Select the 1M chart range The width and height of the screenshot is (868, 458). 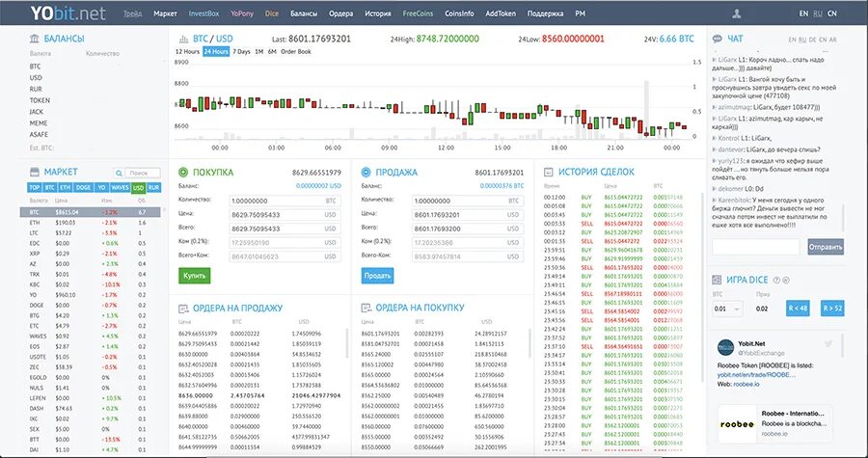click(258, 51)
